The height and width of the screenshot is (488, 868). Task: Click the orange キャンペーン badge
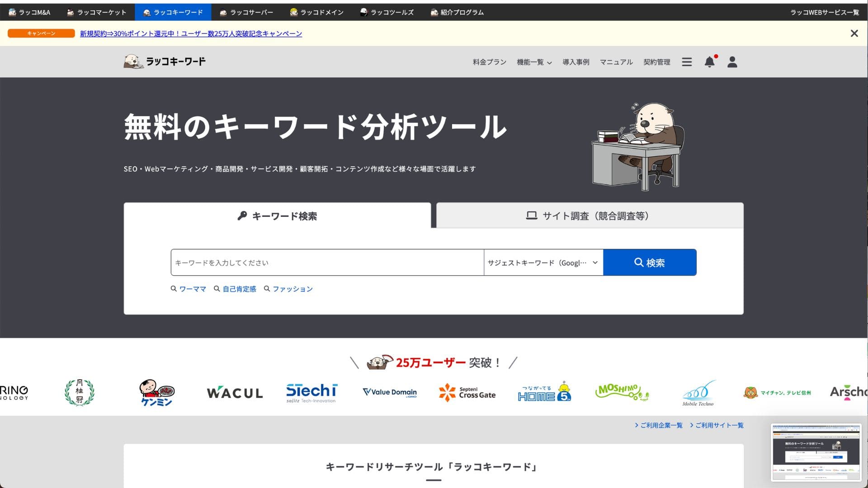41,33
